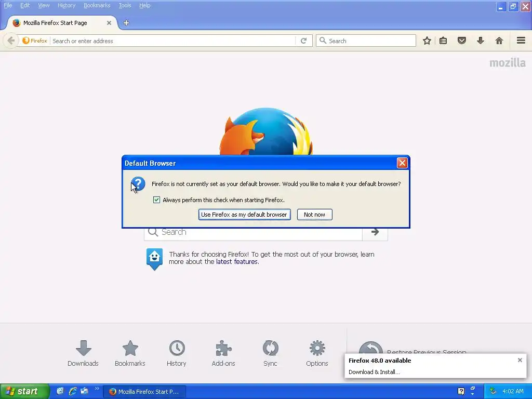Click the back navigation arrow
This screenshot has width=532, height=399.
click(11, 41)
